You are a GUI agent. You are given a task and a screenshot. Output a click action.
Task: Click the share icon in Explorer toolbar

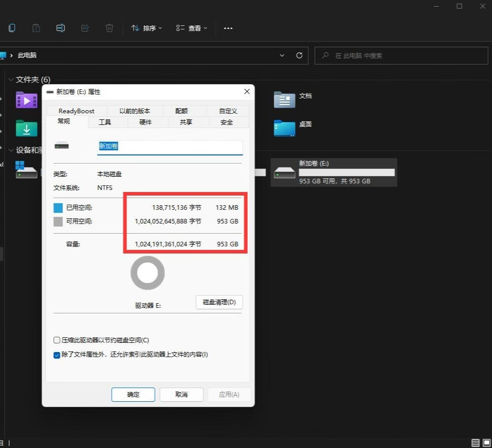click(85, 28)
